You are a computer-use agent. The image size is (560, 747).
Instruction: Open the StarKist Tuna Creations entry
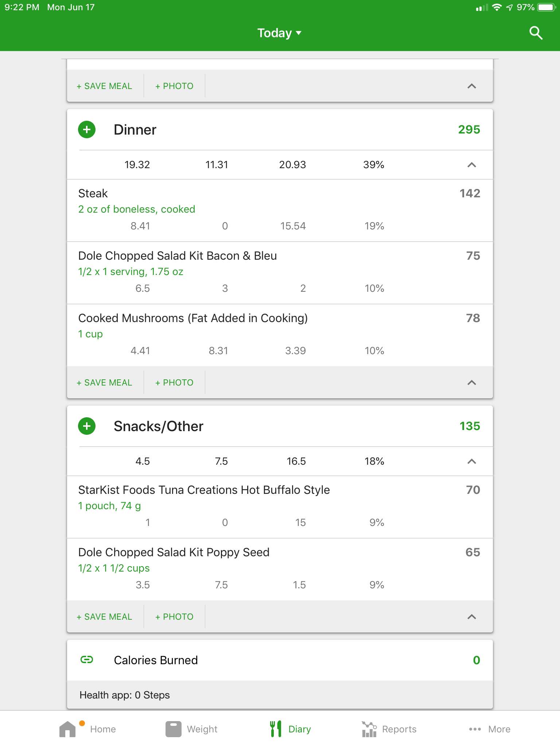280,507
